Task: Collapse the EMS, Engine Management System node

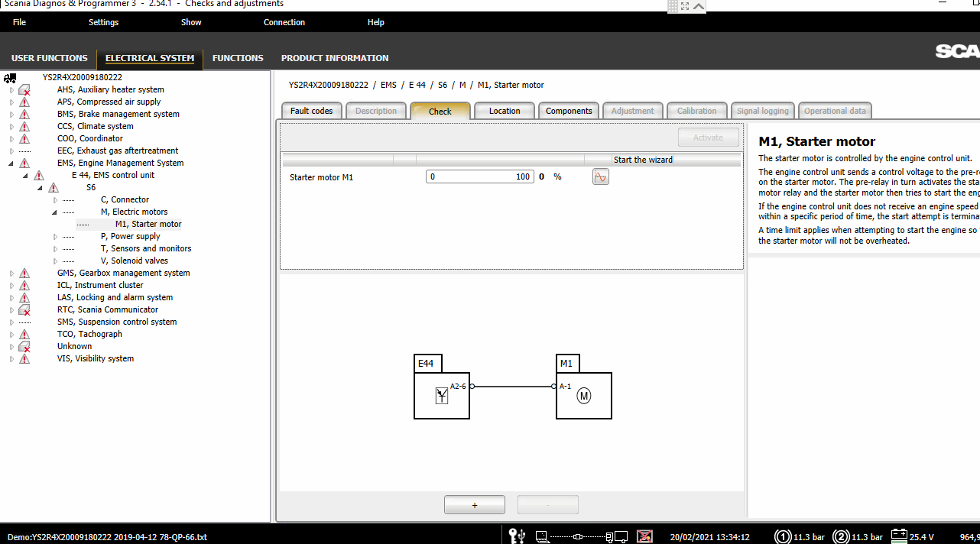Action: pyautogui.click(x=11, y=164)
